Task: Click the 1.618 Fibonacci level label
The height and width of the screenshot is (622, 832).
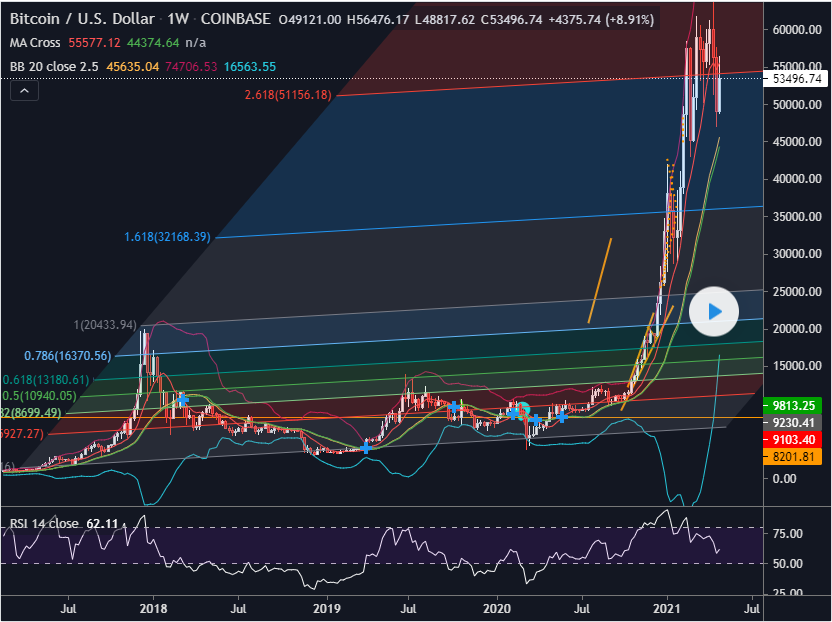Action: tap(167, 237)
